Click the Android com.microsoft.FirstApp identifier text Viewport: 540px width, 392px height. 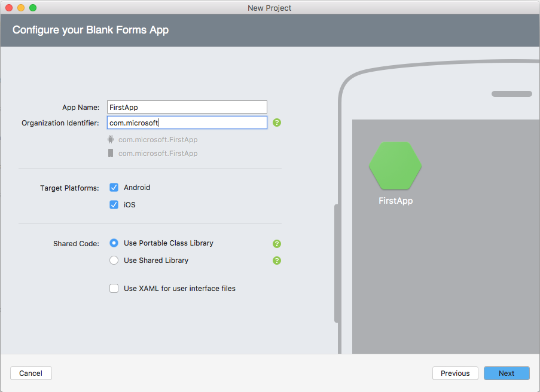(x=158, y=140)
